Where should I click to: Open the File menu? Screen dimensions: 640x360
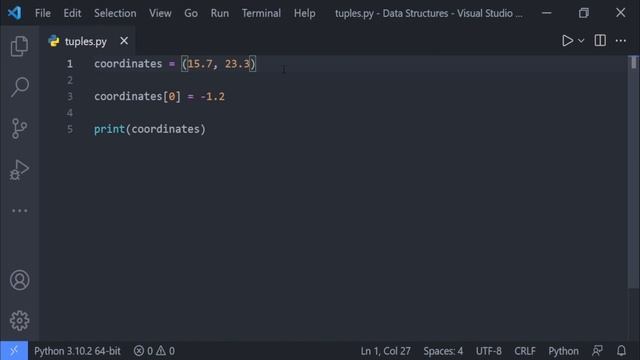43,13
